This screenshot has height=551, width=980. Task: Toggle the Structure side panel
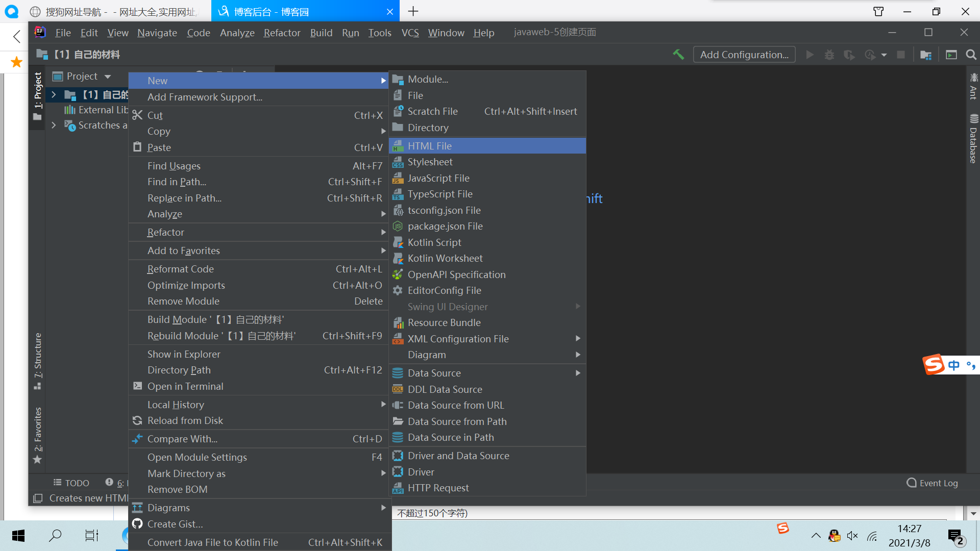pos(37,361)
